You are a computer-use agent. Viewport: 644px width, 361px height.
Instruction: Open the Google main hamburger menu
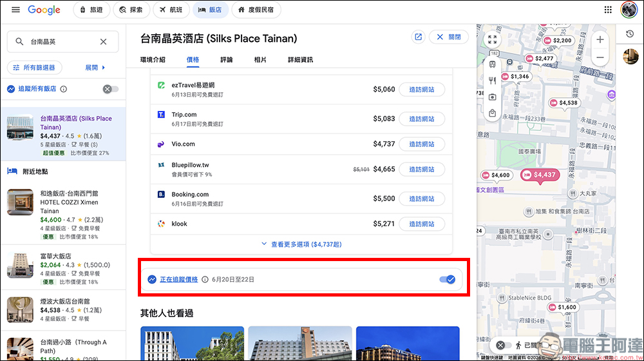click(x=15, y=10)
